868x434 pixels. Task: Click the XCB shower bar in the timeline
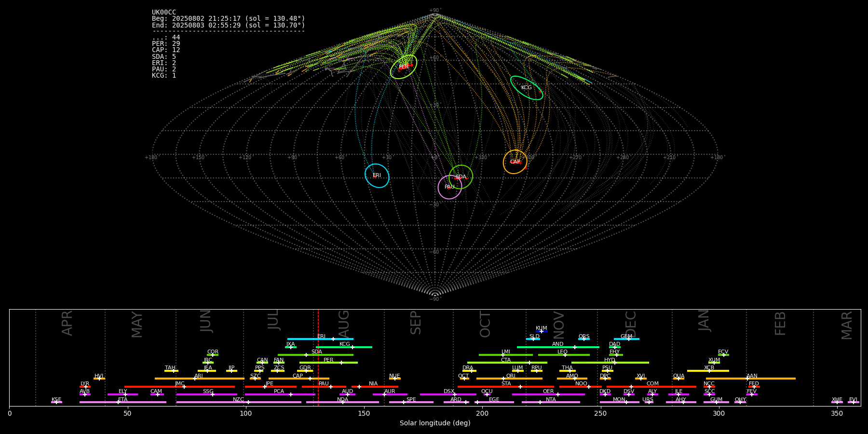tap(708, 371)
